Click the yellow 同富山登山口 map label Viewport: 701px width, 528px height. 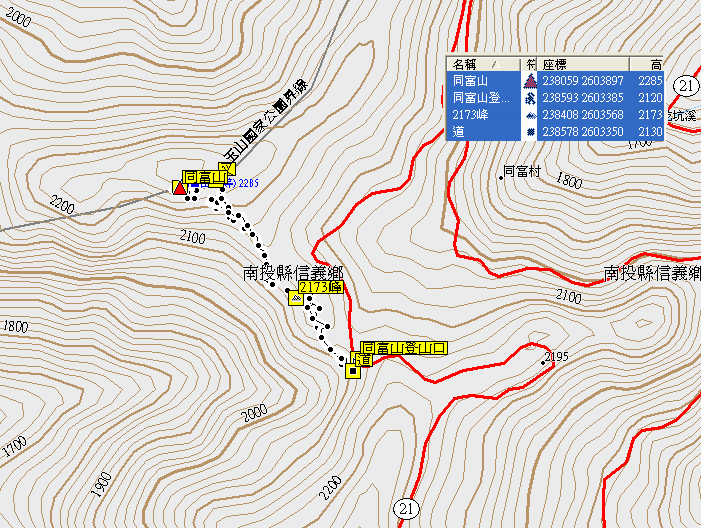(404, 348)
